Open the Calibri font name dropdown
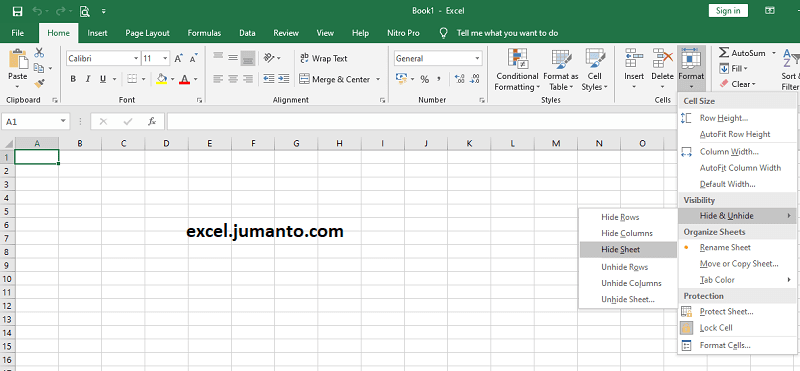This screenshot has width=800, height=371. coord(136,59)
